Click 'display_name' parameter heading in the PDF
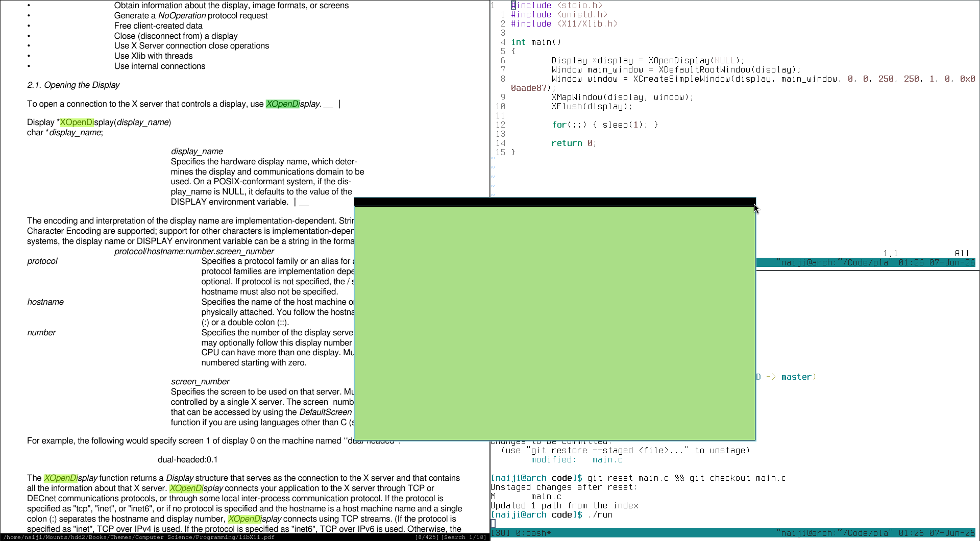The image size is (980, 541). [197, 152]
